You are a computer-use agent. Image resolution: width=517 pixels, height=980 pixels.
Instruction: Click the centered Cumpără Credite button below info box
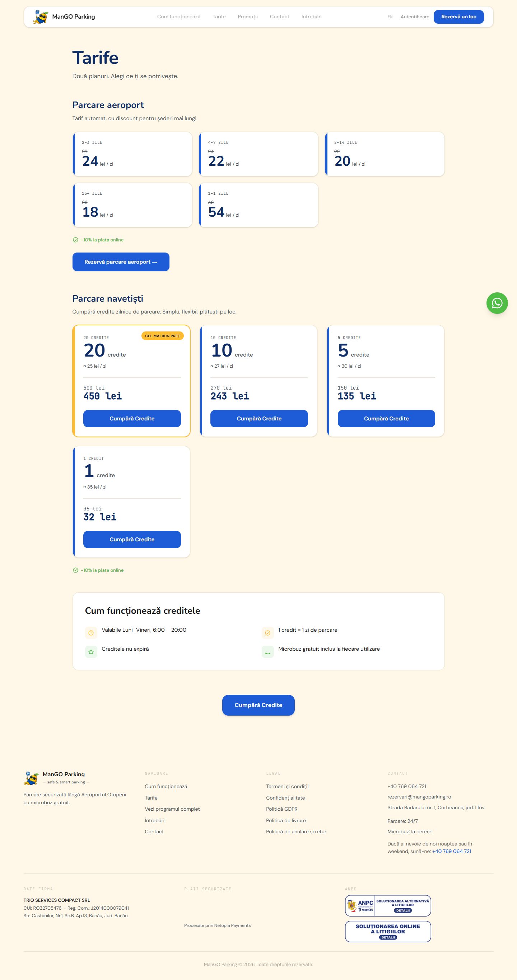258,705
